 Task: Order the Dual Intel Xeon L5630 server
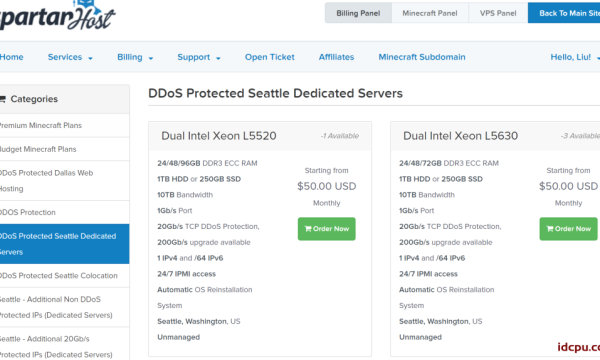pos(568,229)
